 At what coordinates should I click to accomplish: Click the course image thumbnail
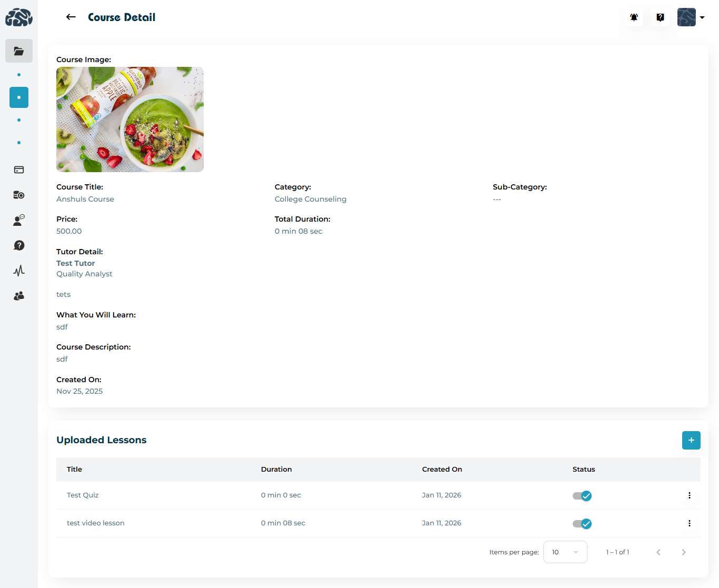(130, 119)
